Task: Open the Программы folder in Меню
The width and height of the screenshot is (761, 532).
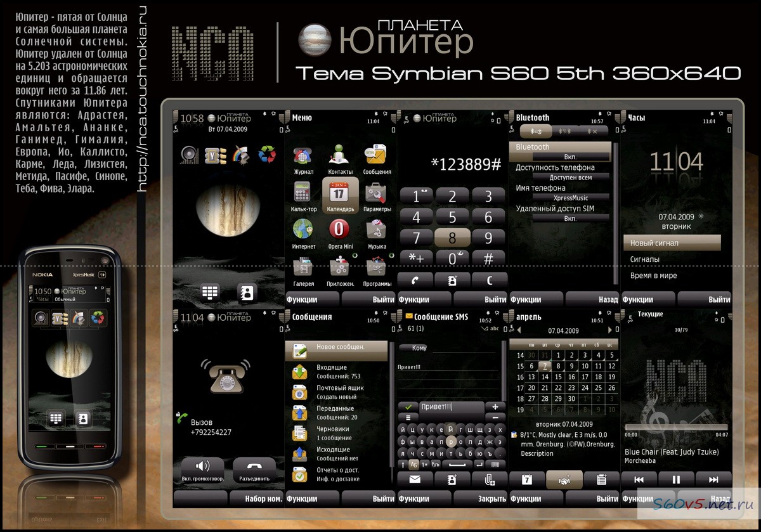Action: click(x=376, y=266)
